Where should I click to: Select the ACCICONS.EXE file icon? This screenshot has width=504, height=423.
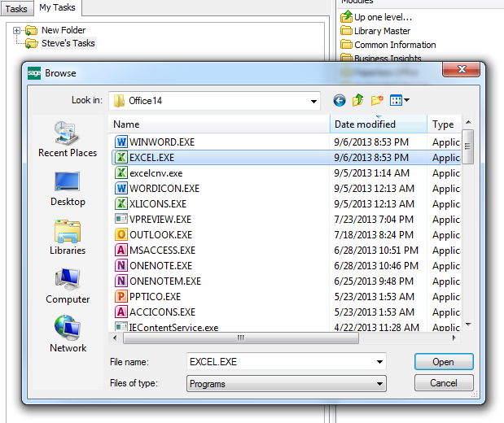coord(121,312)
